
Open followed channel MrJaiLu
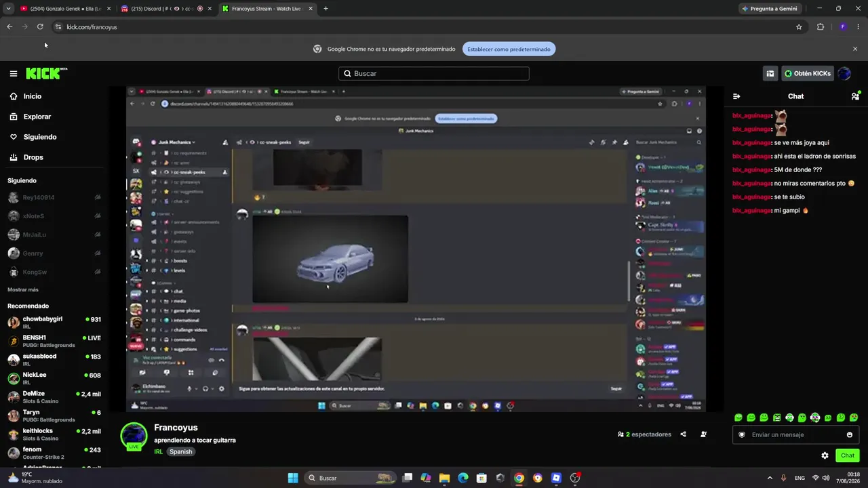pos(54,235)
